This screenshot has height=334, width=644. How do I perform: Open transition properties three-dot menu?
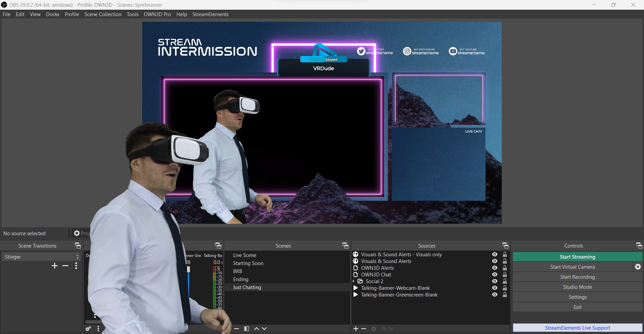pyautogui.click(x=76, y=266)
